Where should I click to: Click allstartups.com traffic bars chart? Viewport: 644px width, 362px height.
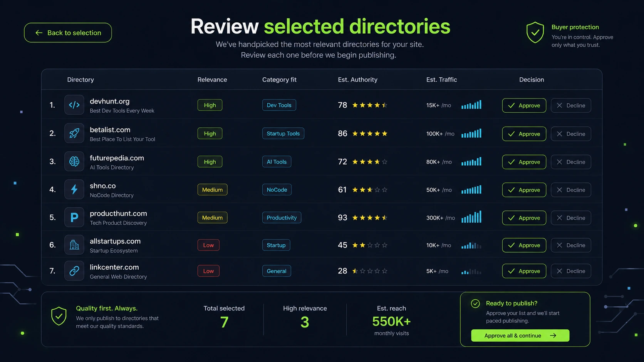(x=471, y=245)
